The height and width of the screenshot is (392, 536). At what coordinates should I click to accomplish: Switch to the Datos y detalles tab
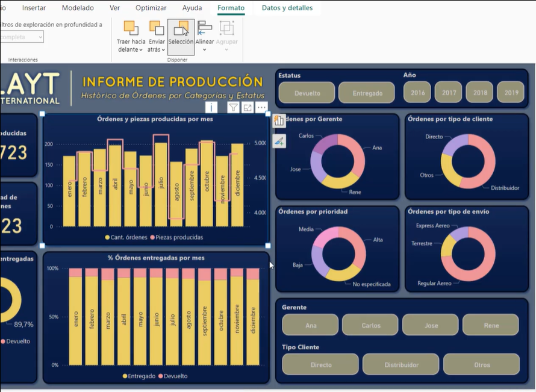pos(287,8)
